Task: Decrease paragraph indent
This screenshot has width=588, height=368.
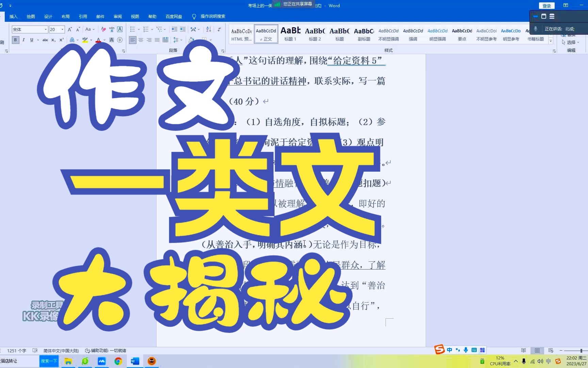Action: [175, 30]
